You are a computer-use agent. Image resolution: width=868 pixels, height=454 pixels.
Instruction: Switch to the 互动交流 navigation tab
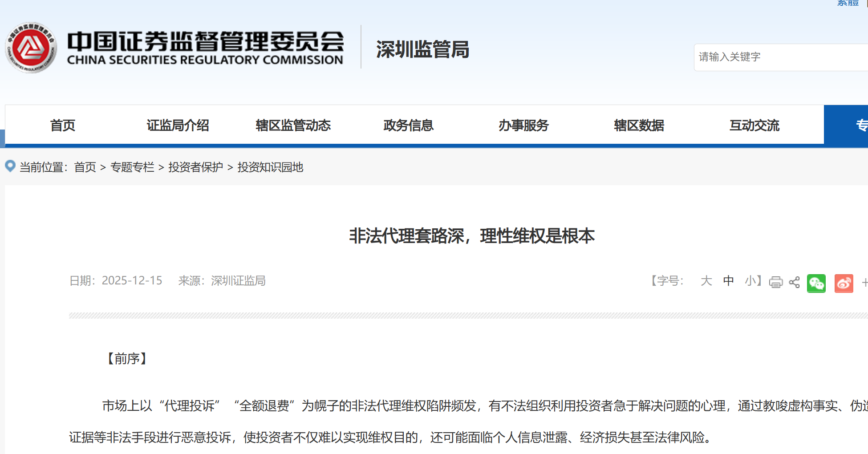pos(754,126)
